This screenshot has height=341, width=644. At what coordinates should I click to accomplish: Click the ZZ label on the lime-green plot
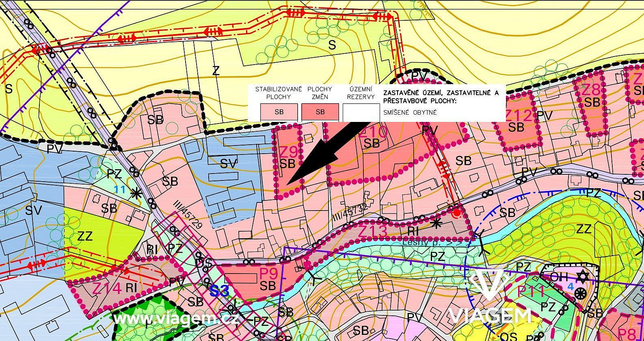click(84, 236)
